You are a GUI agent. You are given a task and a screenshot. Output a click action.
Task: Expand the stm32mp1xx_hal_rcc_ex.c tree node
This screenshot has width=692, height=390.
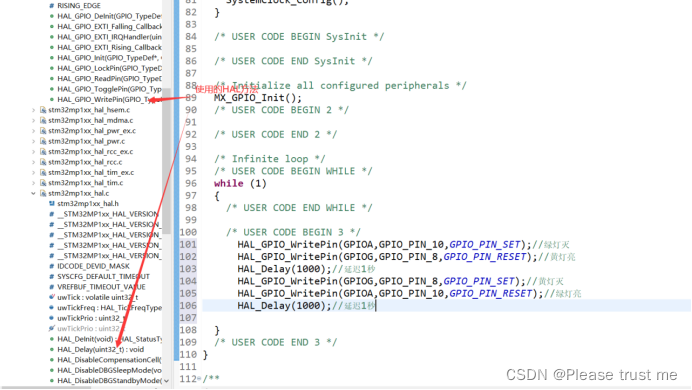pyautogui.click(x=34, y=152)
